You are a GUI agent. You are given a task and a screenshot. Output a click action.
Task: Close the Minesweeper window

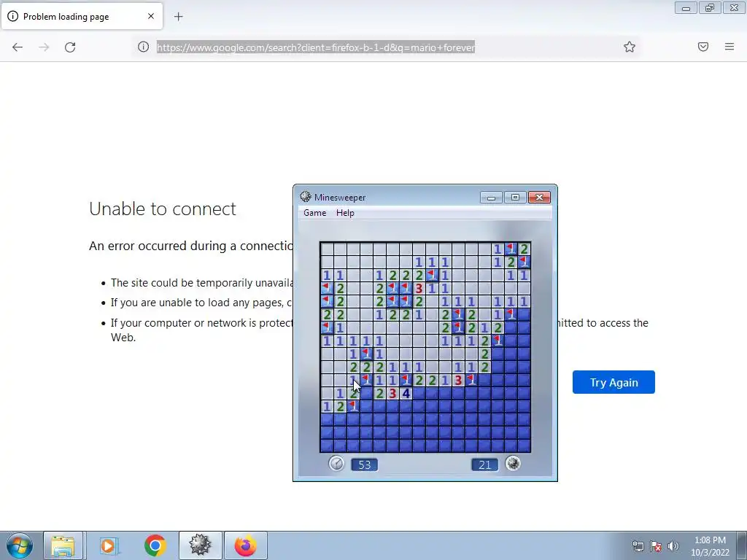539,197
